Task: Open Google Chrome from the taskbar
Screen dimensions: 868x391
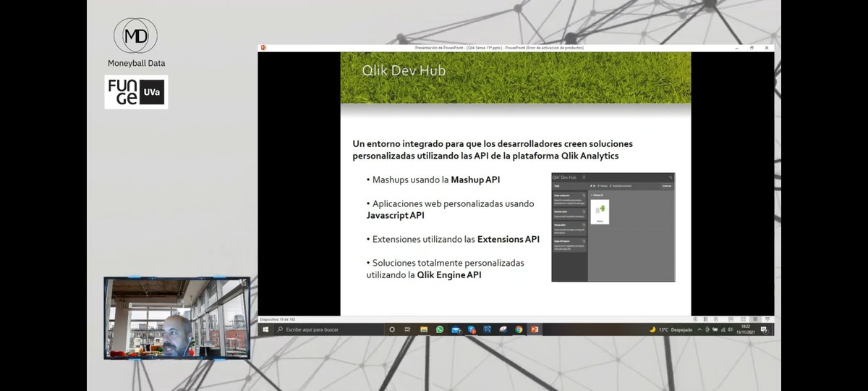Action: pos(519,329)
